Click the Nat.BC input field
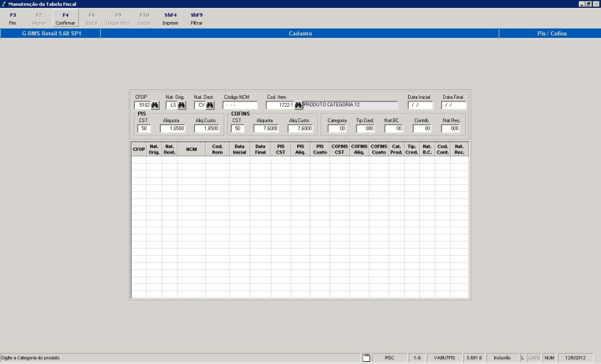 click(x=393, y=128)
